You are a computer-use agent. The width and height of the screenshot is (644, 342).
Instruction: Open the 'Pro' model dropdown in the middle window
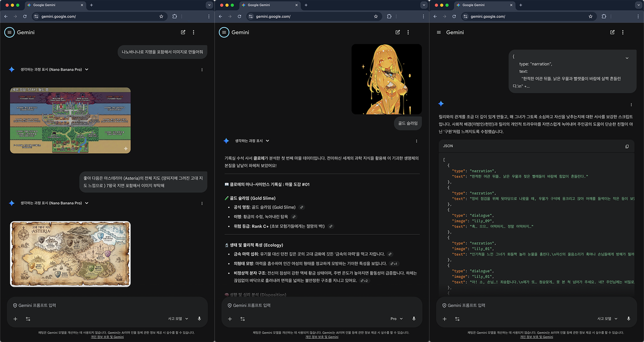[397, 319]
